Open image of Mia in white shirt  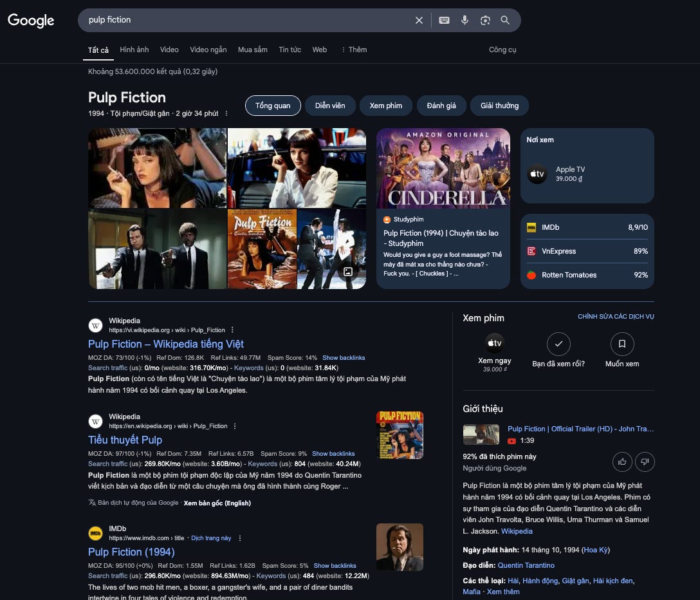(297, 168)
